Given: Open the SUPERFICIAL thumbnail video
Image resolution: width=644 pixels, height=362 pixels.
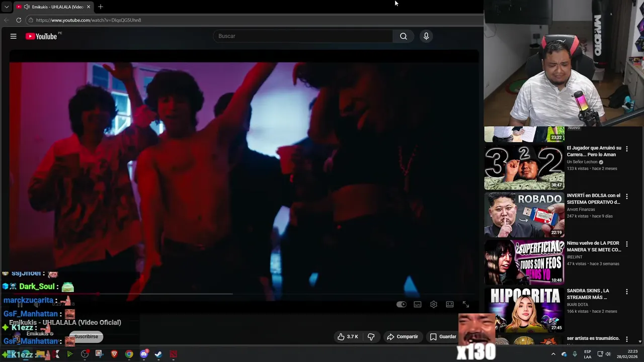Looking at the screenshot, I should pos(524,262).
